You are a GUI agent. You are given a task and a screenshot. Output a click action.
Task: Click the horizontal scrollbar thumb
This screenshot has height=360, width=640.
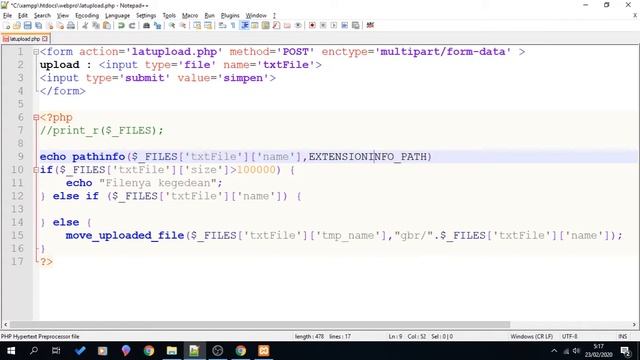(x=260, y=324)
